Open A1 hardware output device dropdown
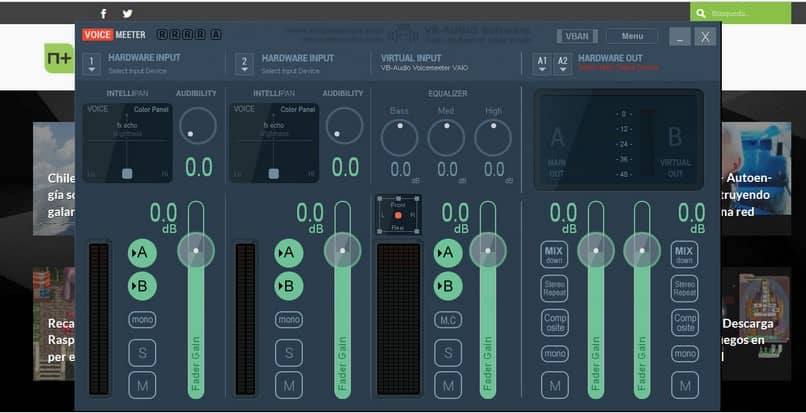Image resolution: width=806 pixels, height=413 pixels. coord(542,65)
